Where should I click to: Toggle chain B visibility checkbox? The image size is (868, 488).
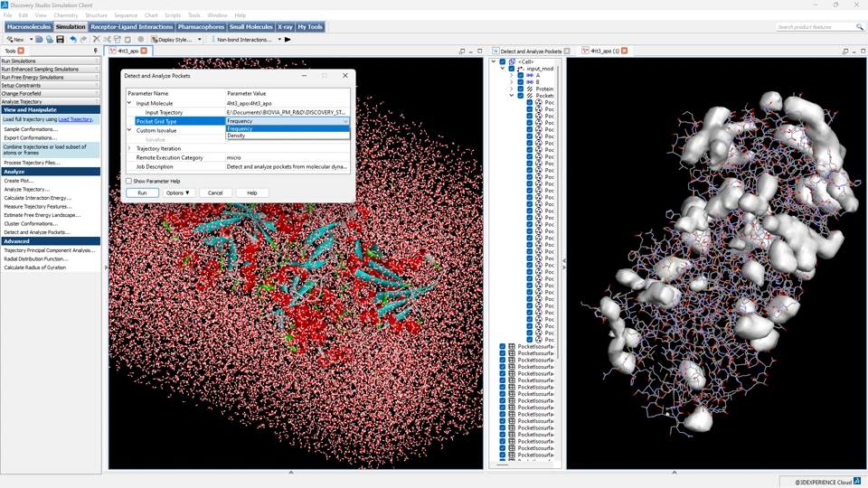(x=521, y=82)
